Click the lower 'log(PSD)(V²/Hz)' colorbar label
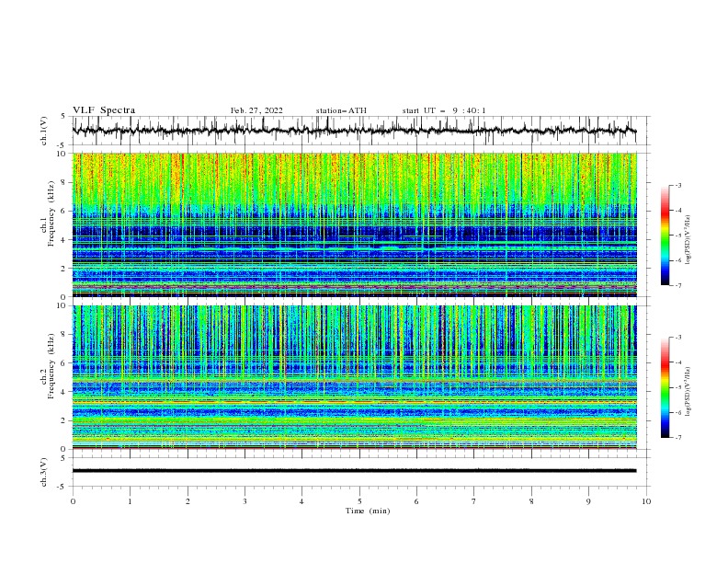728x563 pixels. [x=688, y=392]
